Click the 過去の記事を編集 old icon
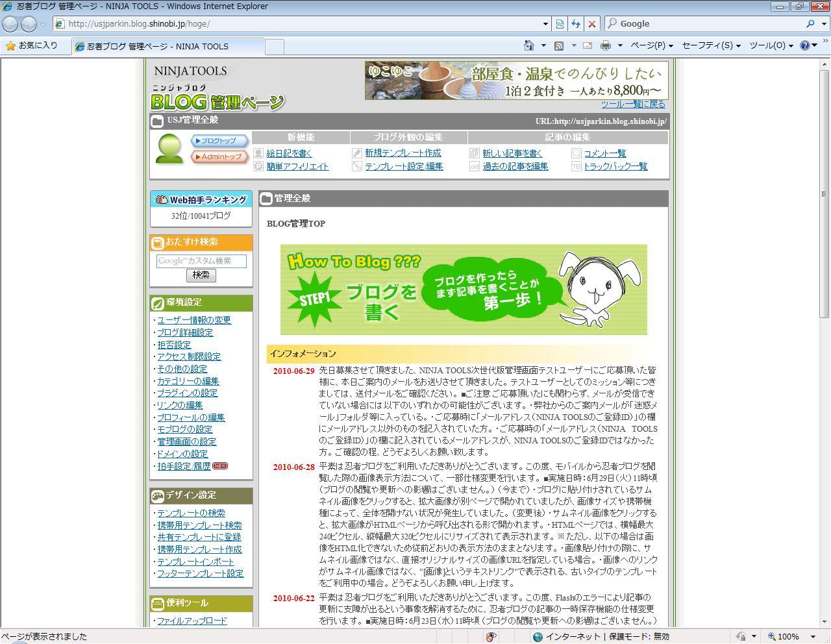The image size is (831, 644). (x=475, y=166)
